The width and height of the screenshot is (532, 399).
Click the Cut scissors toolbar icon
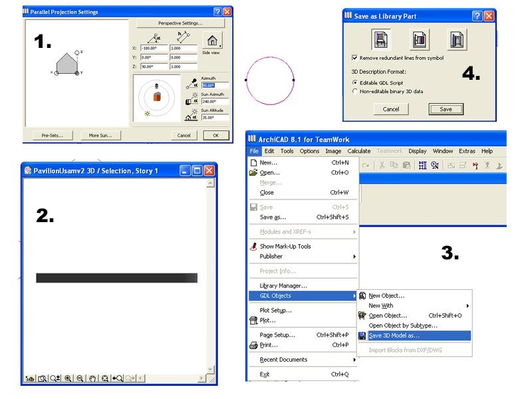[x=382, y=165]
